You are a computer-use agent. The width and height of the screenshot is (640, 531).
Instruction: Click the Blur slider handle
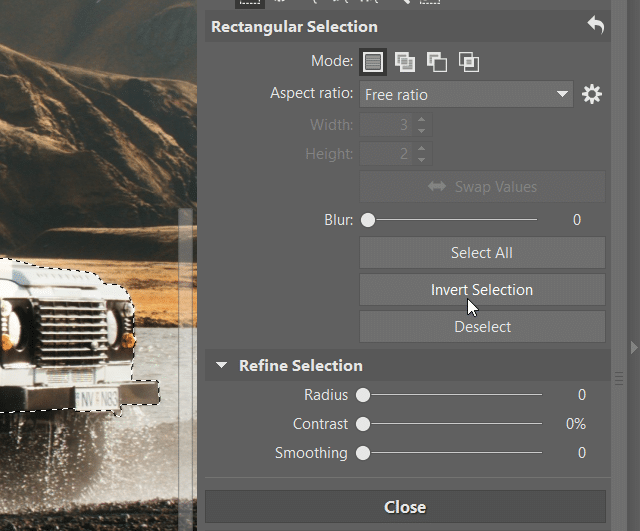point(368,220)
